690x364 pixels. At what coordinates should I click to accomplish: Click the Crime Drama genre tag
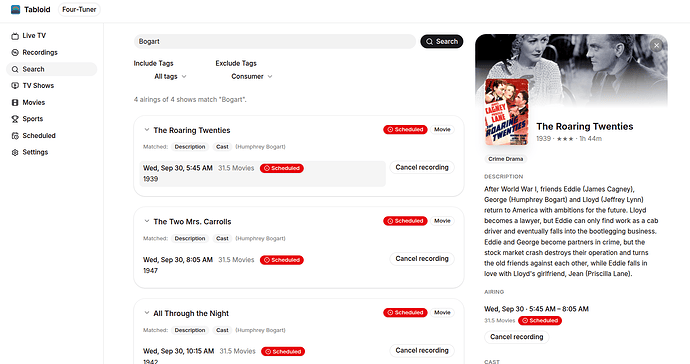506,159
